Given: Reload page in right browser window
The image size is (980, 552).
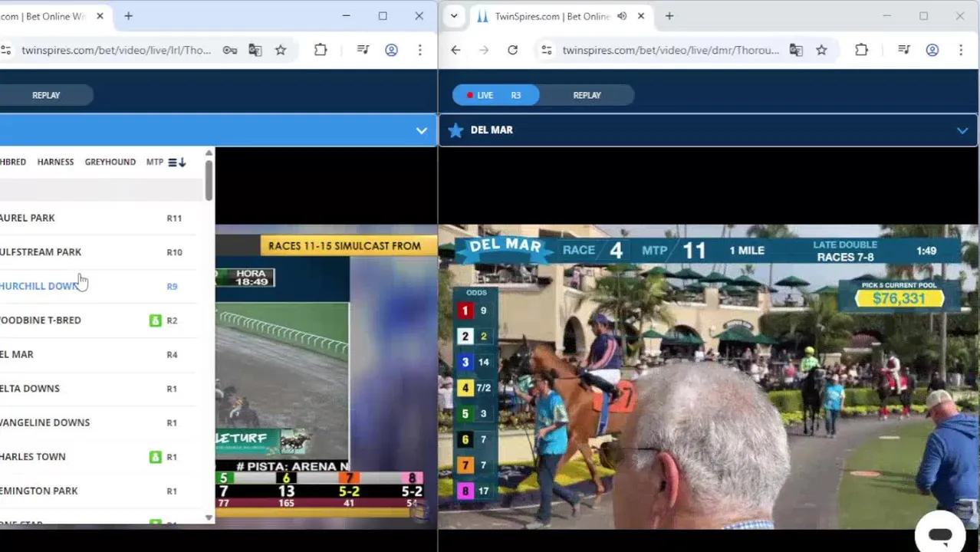Looking at the screenshot, I should (512, 50).
